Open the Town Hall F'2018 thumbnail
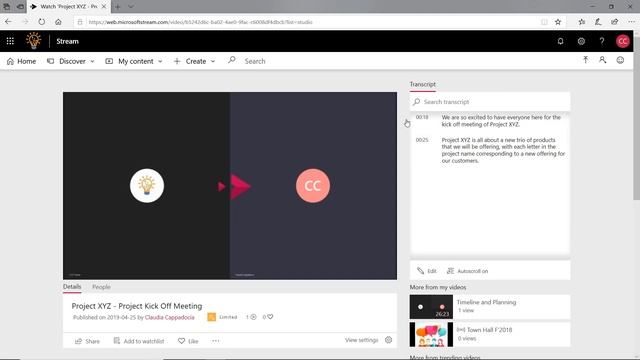This screenshot has height=360, width=640. (x=431, y=334)
